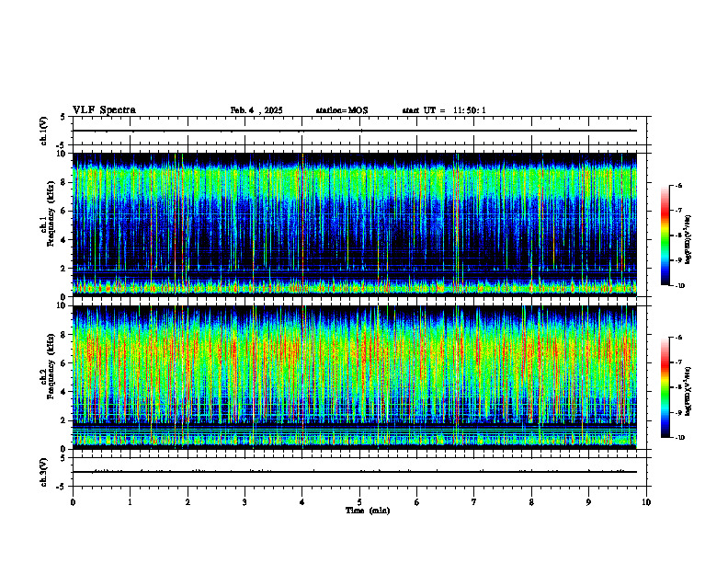Click the time axis tick label "3"
The height and width of the screenshot is (563, 728).
(245, 502)
